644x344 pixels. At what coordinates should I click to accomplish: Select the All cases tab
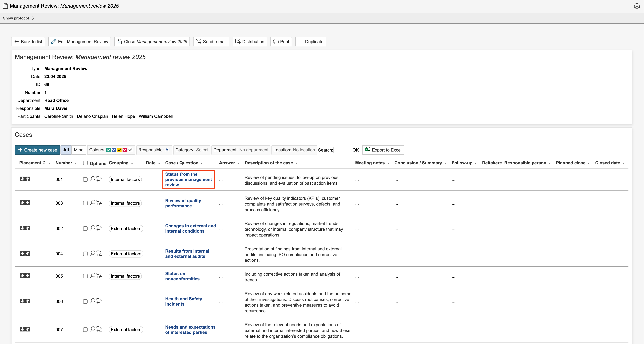[x=66, y=150]
